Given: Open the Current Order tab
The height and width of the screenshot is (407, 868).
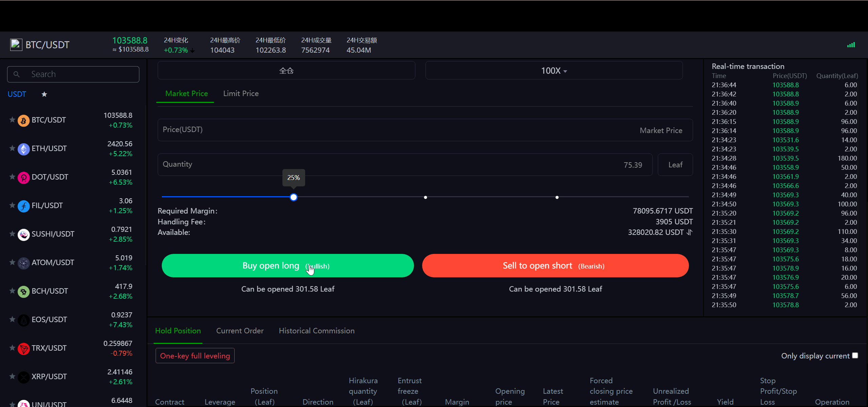Looking at the screenshot, I should click(x=240, y=331).
